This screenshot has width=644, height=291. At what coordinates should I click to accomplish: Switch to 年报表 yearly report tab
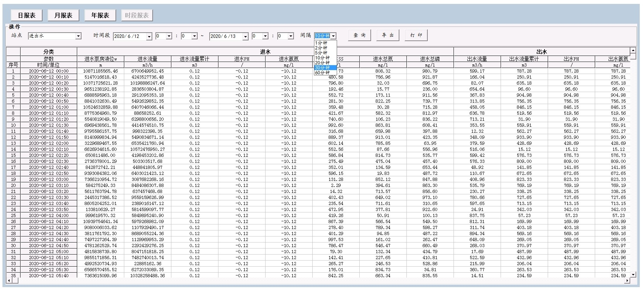coord(100,15)
